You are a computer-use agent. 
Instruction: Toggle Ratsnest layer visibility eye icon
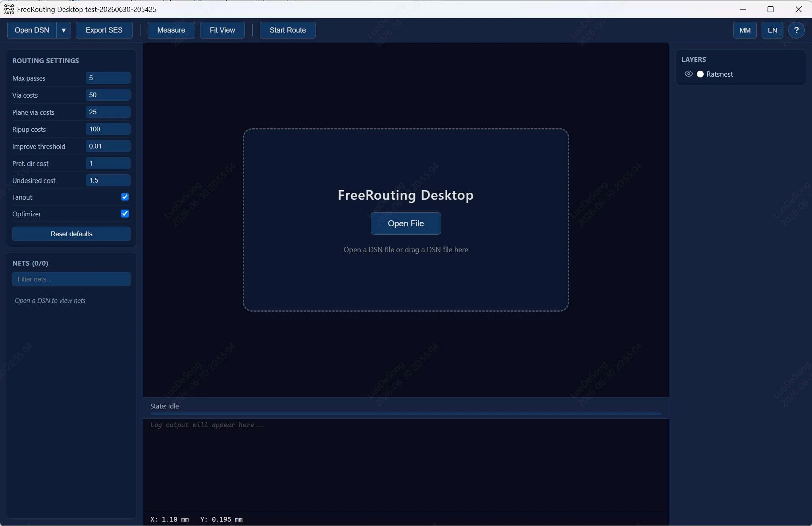tap(689, 74)
